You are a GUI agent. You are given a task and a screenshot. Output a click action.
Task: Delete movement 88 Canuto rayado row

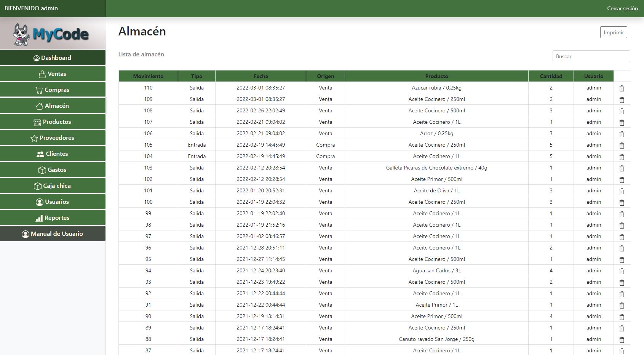[622, 339]
